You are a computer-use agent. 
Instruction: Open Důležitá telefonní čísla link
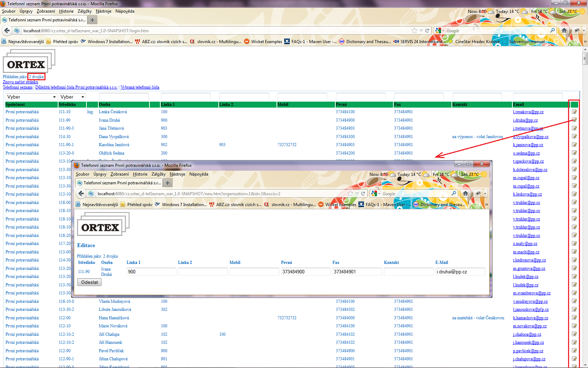76,87
